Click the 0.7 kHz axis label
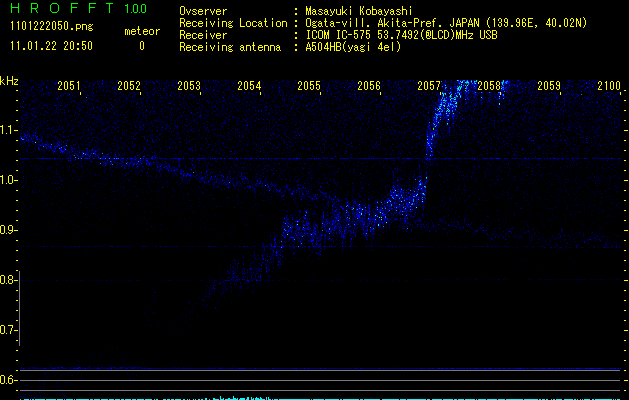The width and height of the screenshot is (629, 400). [7, 330]
